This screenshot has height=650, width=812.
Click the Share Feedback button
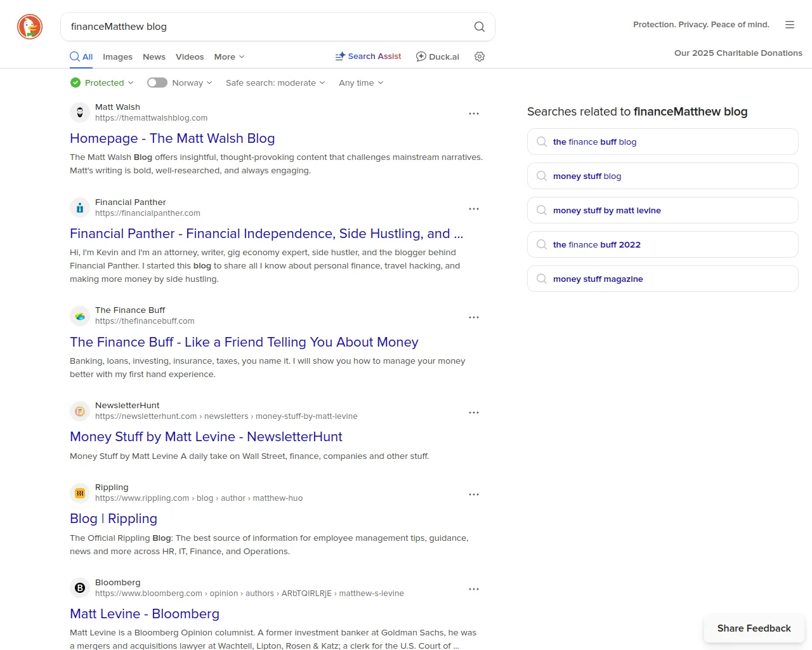(x=754, y=628)
